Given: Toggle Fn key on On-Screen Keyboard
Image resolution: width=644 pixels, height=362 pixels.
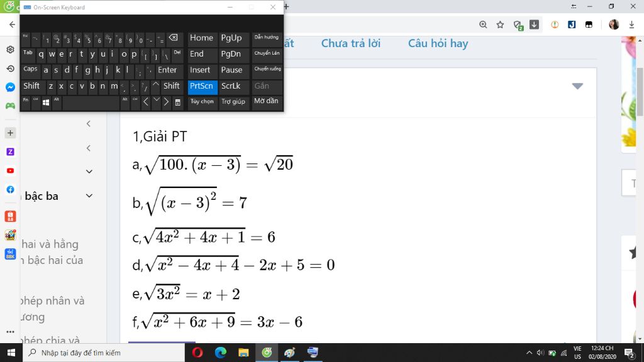Looking at the screenshot, I should [25, 102].
